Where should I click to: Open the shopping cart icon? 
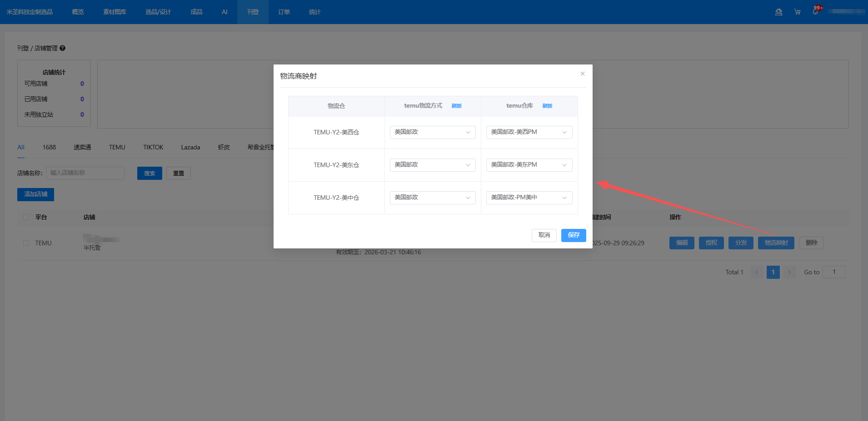797,12
